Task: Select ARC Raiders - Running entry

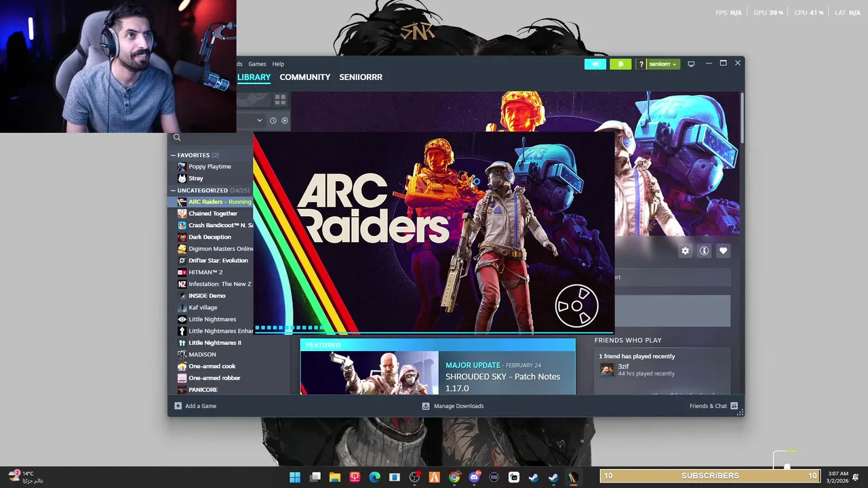Action: [x=210, y=202]
